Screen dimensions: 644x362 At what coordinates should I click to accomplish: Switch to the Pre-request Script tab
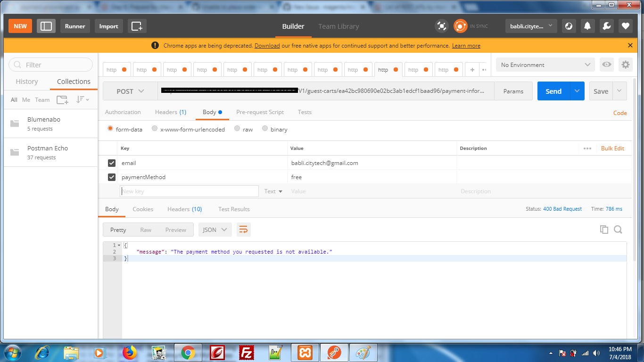pyautogui.click(x=260, y=112)
